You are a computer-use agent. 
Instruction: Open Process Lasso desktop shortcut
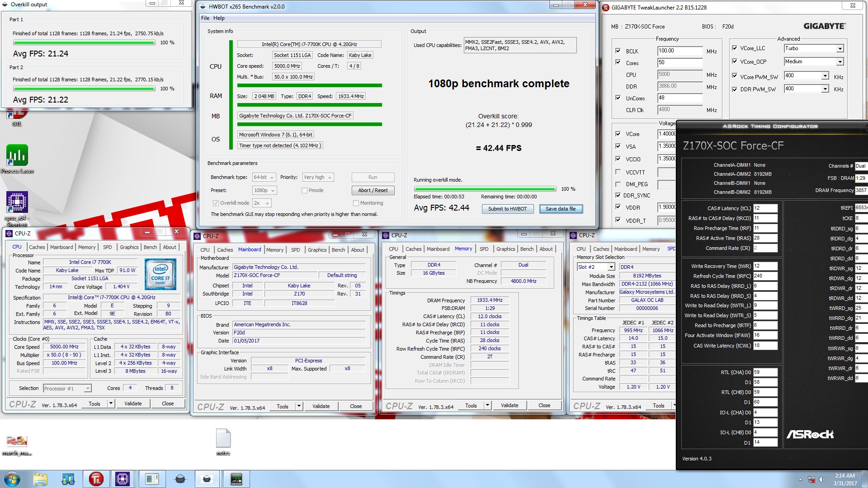(17, 159)
